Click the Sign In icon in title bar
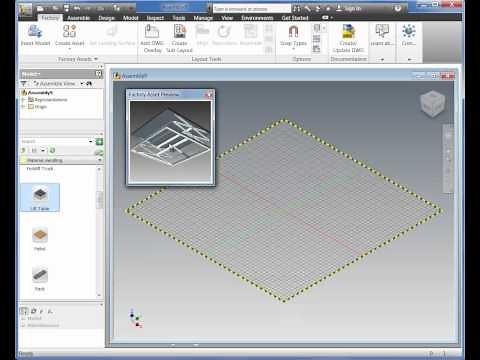 [339, 8]
